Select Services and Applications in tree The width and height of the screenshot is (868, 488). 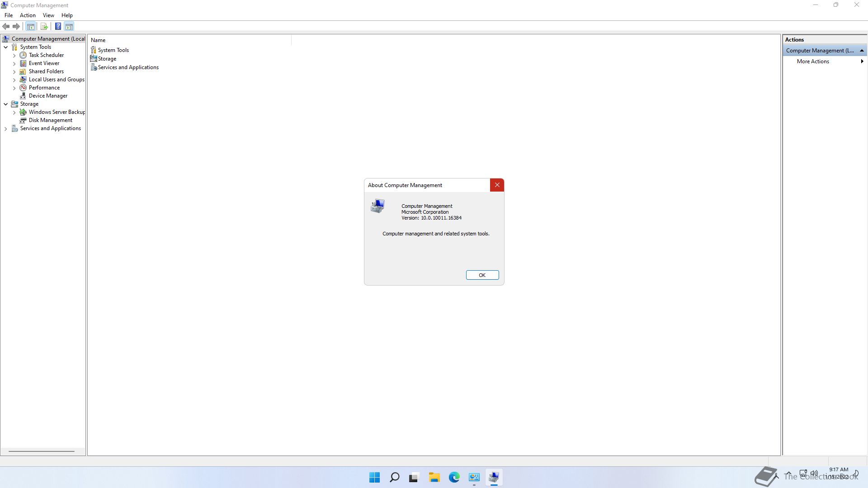tap(50, 128)
